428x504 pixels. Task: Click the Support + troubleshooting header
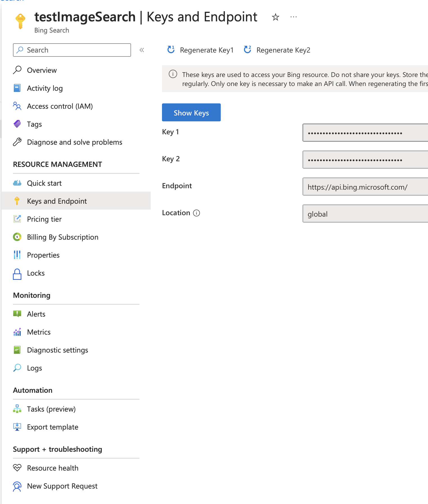[x=57, y=449]
